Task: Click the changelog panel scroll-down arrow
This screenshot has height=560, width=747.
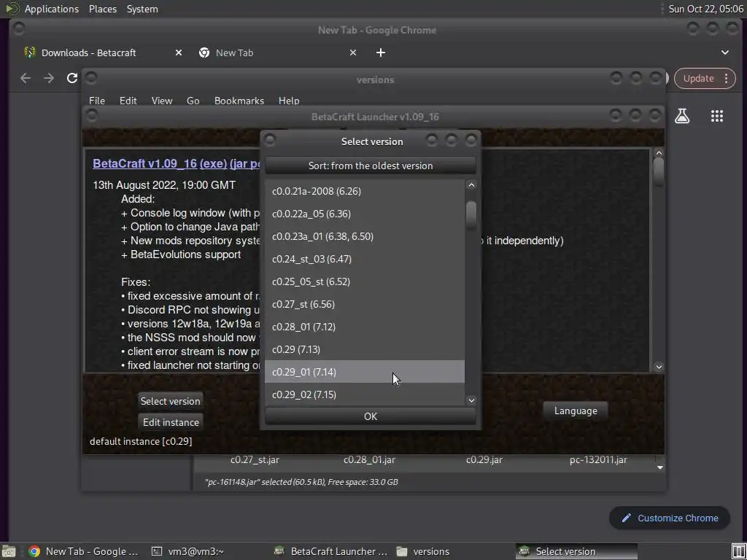Action: click(x=659, y=367)
